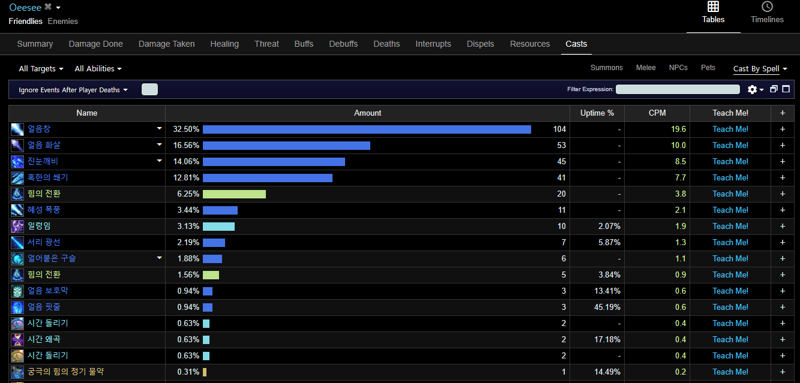Click the 서리 광선 spell icon
This screenshot has height=383, width=800.
tap(17, 243)
